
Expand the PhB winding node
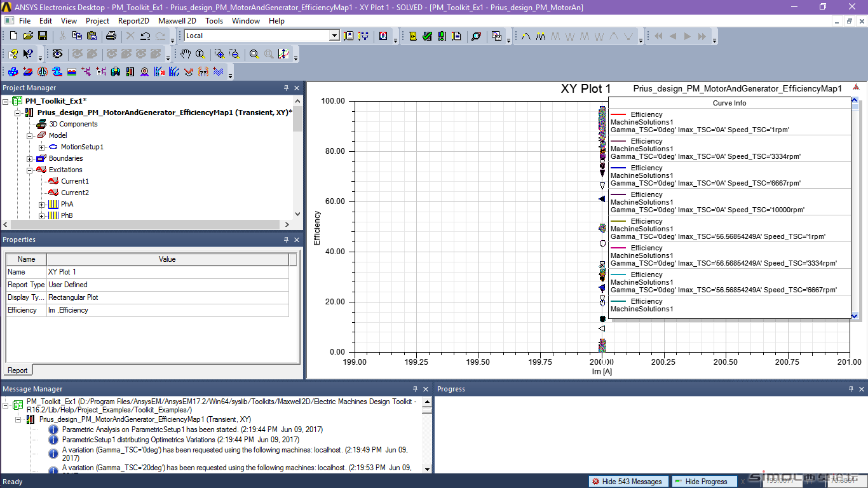41,215
